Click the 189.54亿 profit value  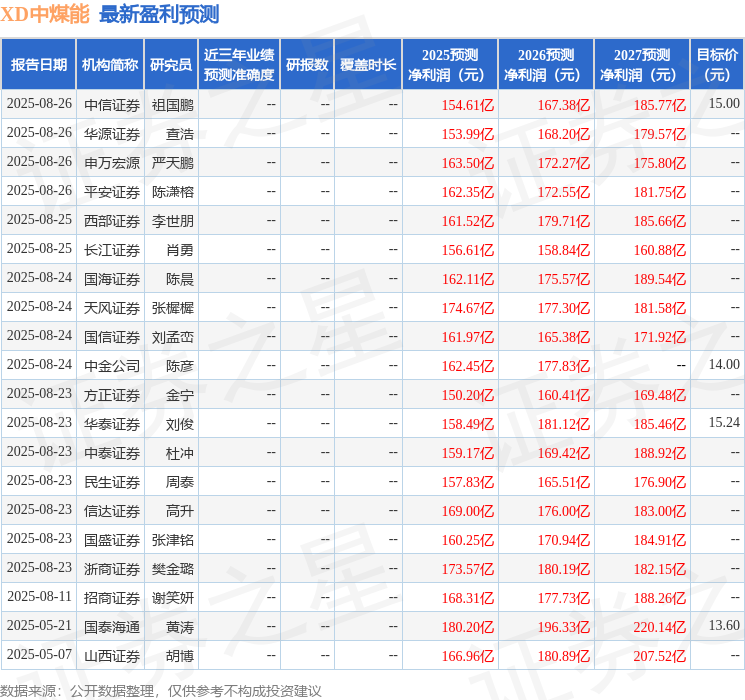click(x=660, y=279)
